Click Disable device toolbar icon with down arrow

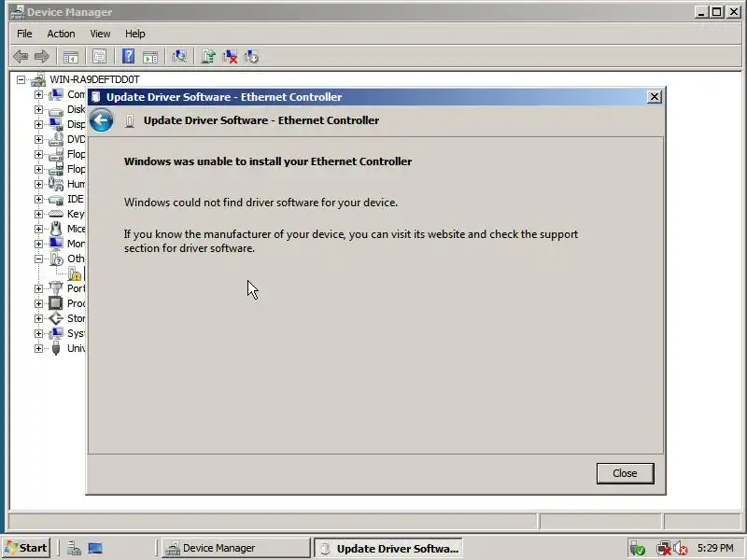tap(251, 57)
